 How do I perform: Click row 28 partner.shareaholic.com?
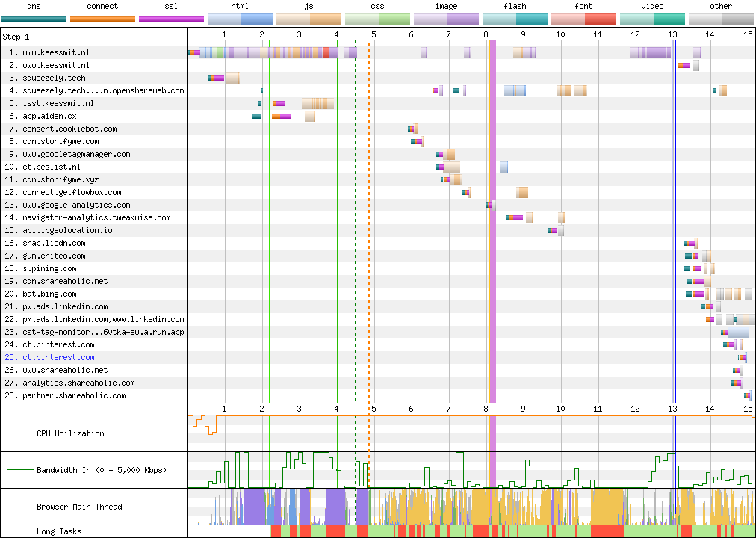pyautogui.click(x=73, y=395)
